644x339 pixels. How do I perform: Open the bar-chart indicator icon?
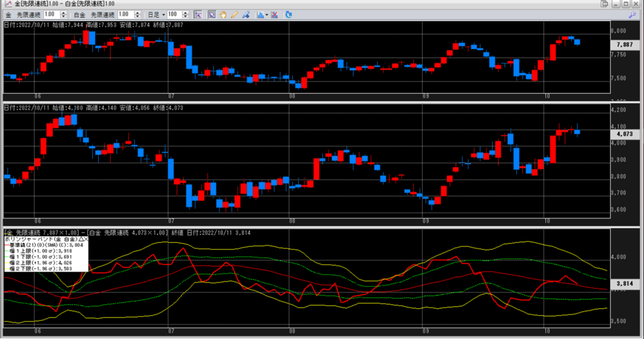260,14
